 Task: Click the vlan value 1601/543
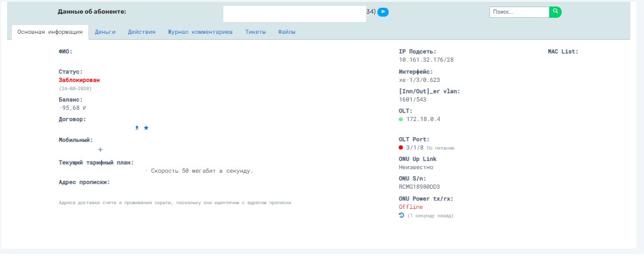pos(413,100)
